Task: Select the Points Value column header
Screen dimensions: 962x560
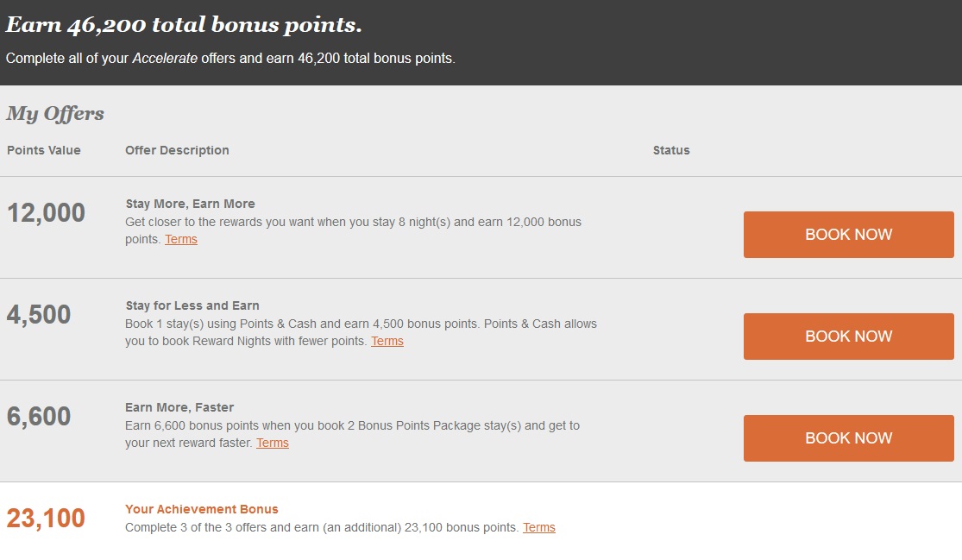Action: [x=44, y=150]
